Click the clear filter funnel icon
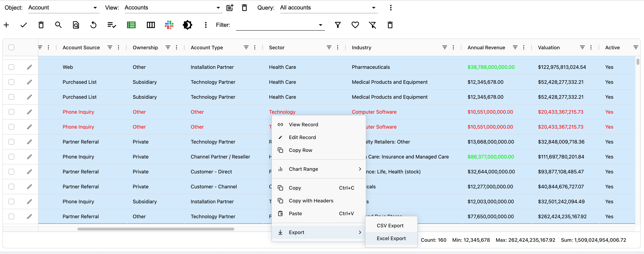This screenshot has width=644, height=254. [x=372, y=25]
